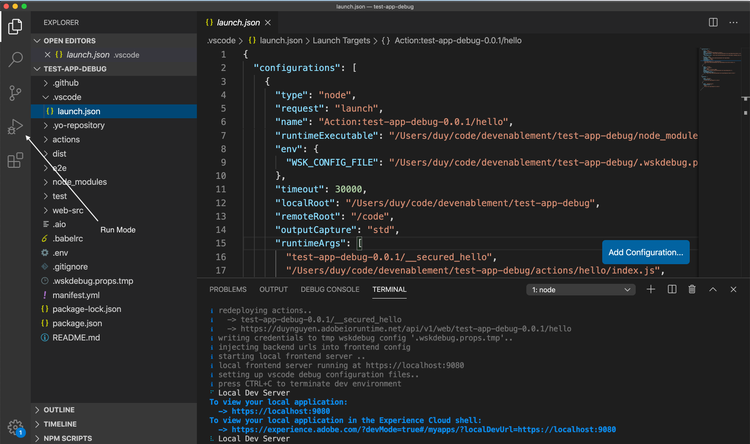
Task: Open the Source Control view
Action: [15, 93]
